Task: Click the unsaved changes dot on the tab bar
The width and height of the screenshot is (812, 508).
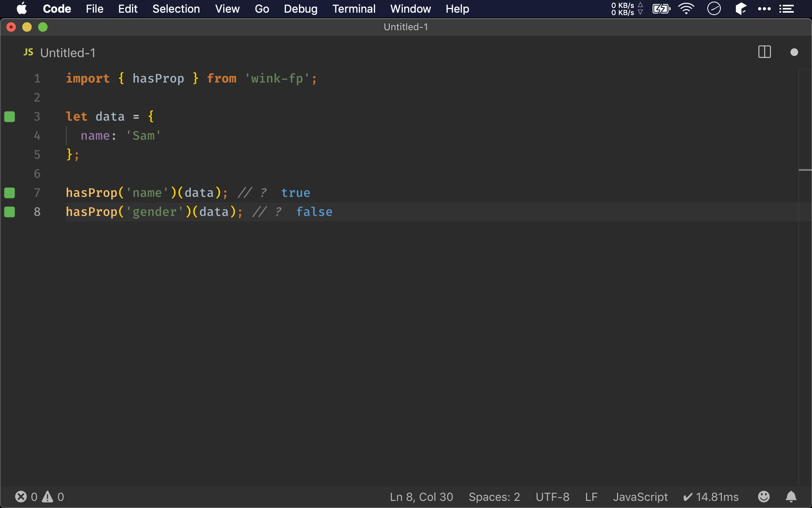Action: pyautogui.click(x=794, y=52)
